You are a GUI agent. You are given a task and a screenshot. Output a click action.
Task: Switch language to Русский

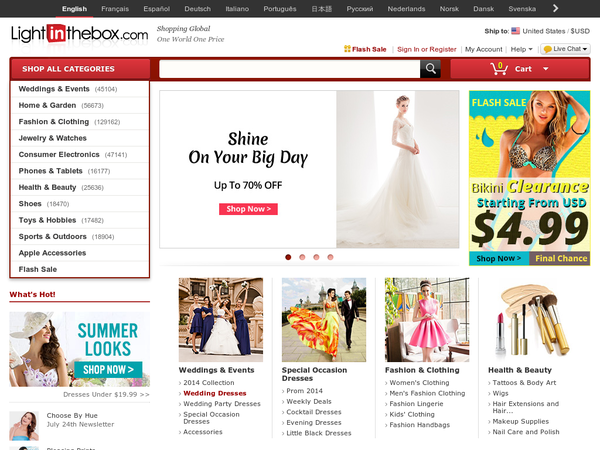[360, 9]
